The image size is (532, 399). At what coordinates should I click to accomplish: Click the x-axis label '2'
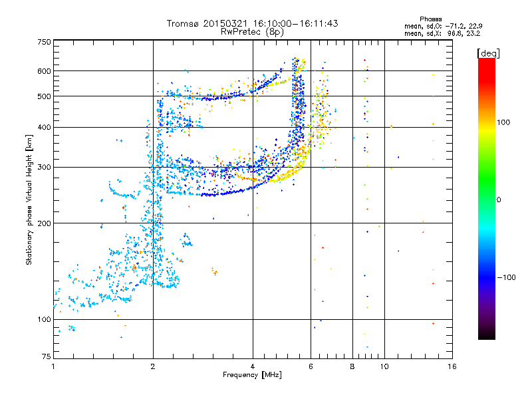[x=153, y=366]
